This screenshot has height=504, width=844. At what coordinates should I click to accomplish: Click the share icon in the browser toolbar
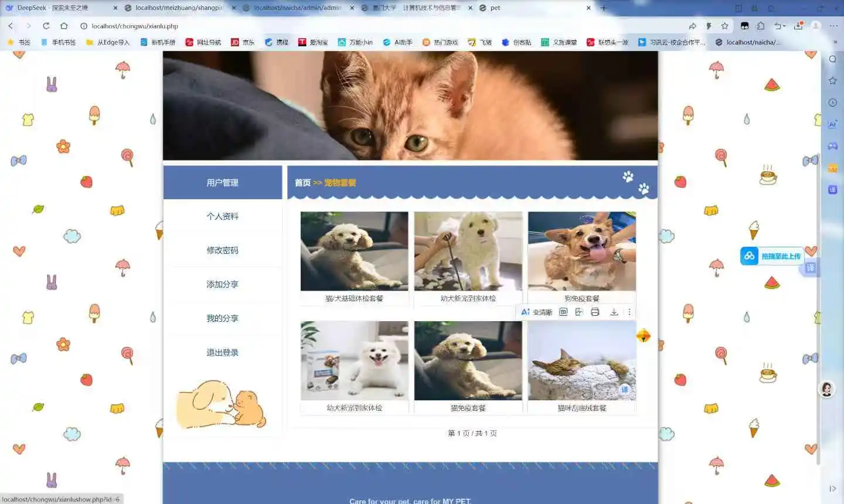pyautogui.click(x=693, y=26)
